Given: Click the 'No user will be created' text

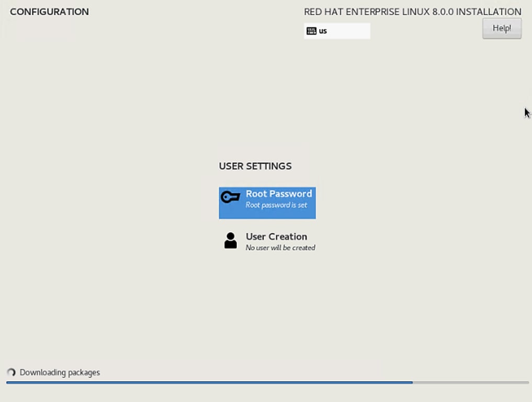Looking at the screenshot, I should point(280,248).
